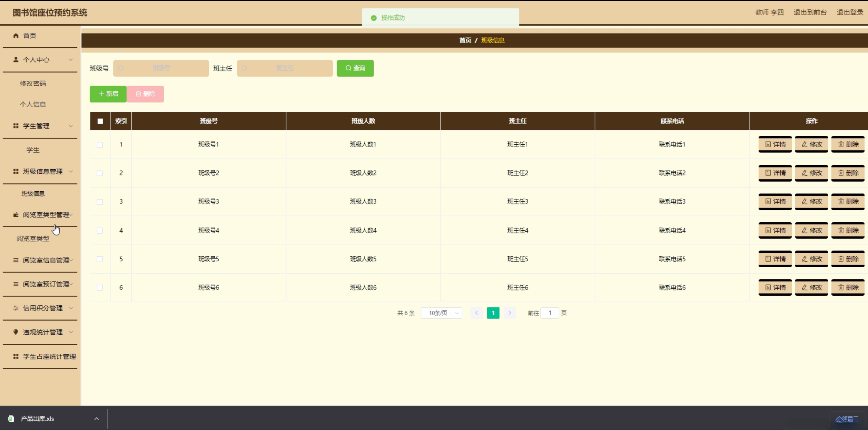Click the home icon beside 首页
868x430 pixels.
tap(16, 36)
